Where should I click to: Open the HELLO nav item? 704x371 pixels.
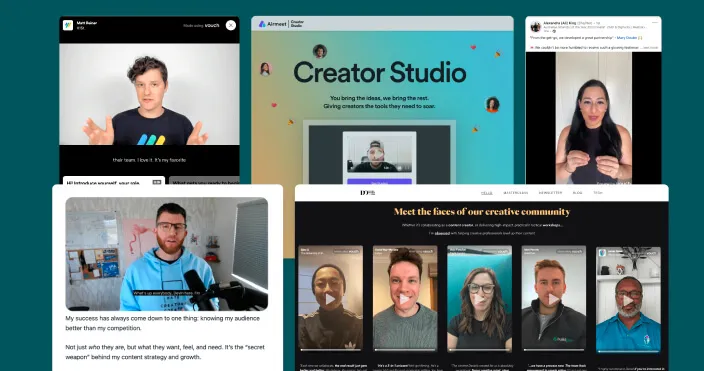[x=487, y=193]
